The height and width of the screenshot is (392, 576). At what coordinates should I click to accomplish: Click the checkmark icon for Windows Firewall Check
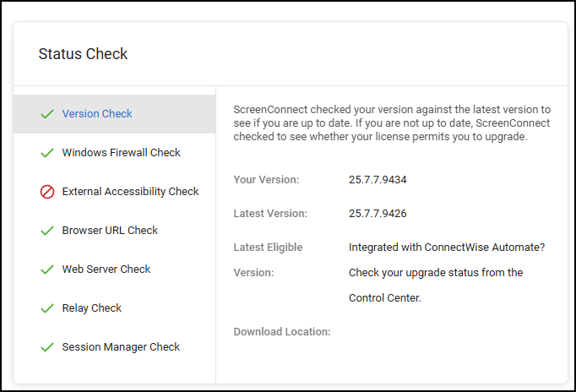pos(47,153)
